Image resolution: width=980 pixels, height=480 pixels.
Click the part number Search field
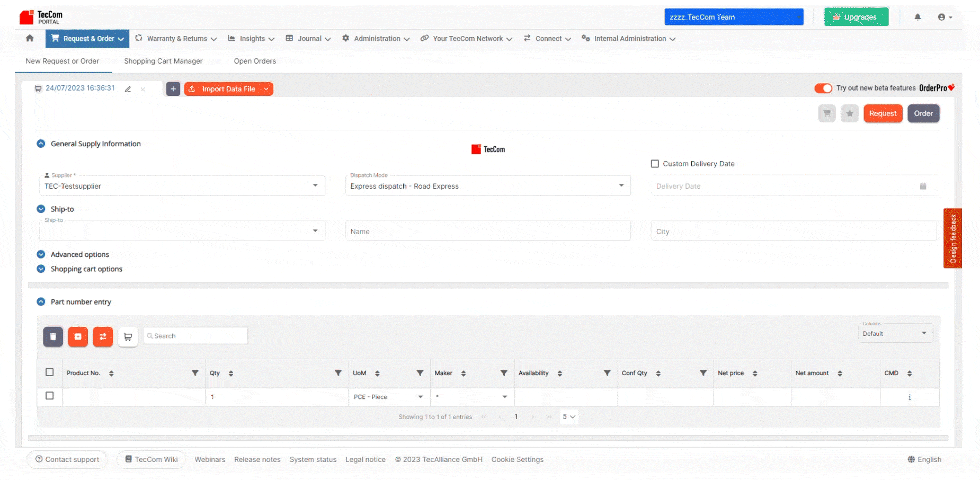pyautogui.click(x=196, y=336)
